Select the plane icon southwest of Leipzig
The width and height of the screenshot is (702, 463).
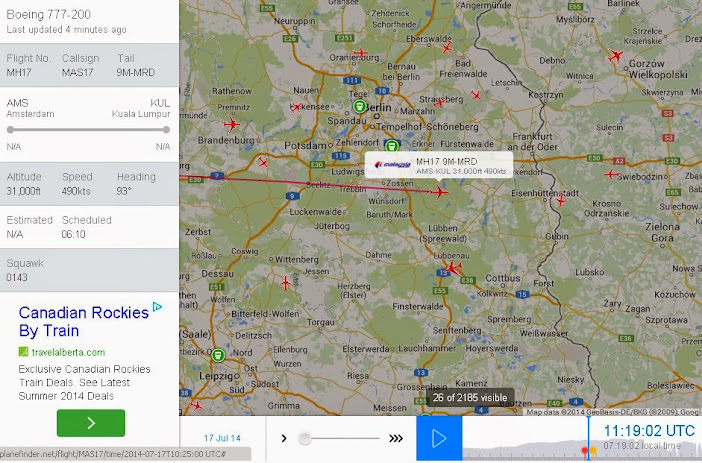196,406
